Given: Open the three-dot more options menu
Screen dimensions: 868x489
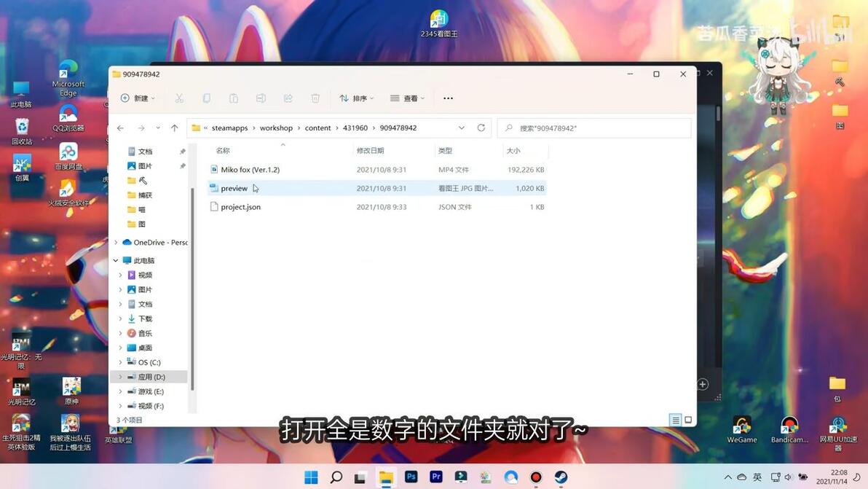Looking at the screenshot, I should pyautogui.click(x=449, y=98).
